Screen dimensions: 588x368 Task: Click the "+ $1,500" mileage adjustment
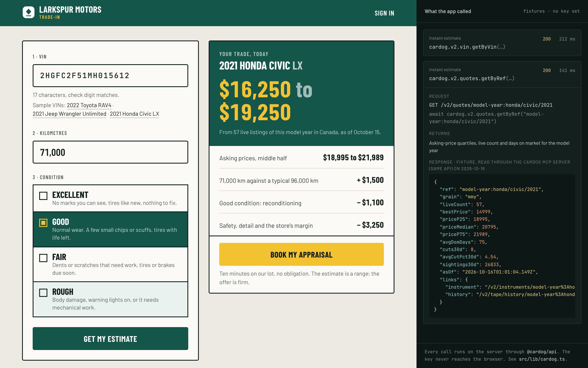coord(370,180)
